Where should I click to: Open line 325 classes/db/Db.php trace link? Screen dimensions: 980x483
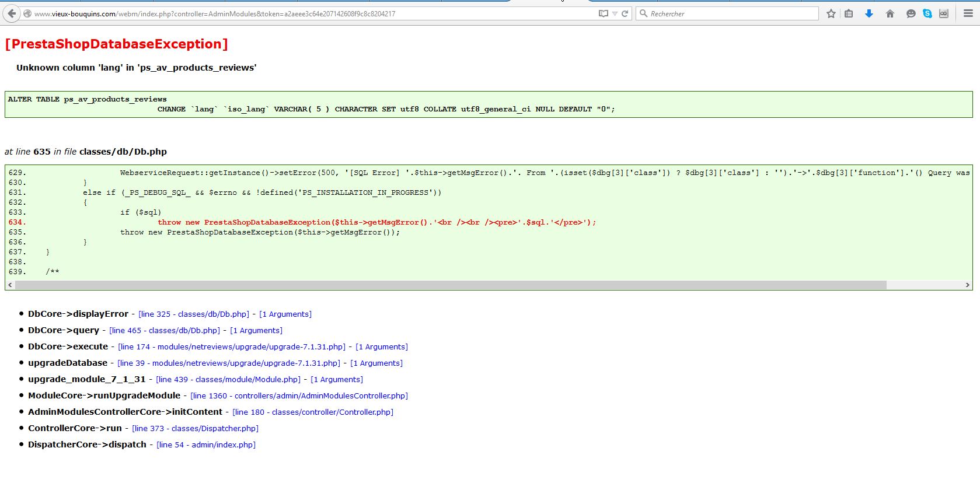pyautogui.click(x=194, y=314)
